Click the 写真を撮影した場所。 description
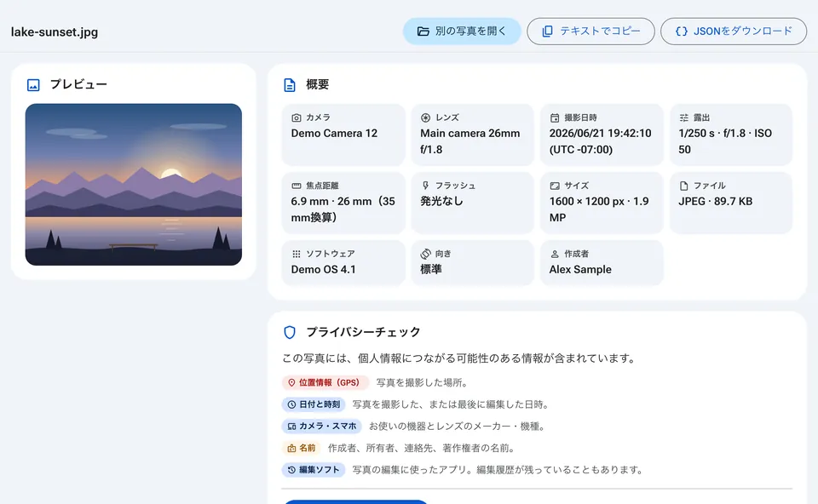Screen dimensions: 818x504 [x=423, y=382]
